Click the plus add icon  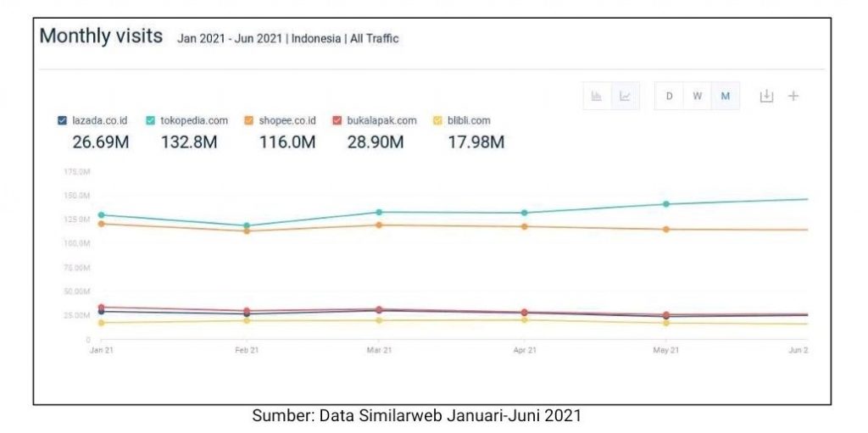[793, 97]
